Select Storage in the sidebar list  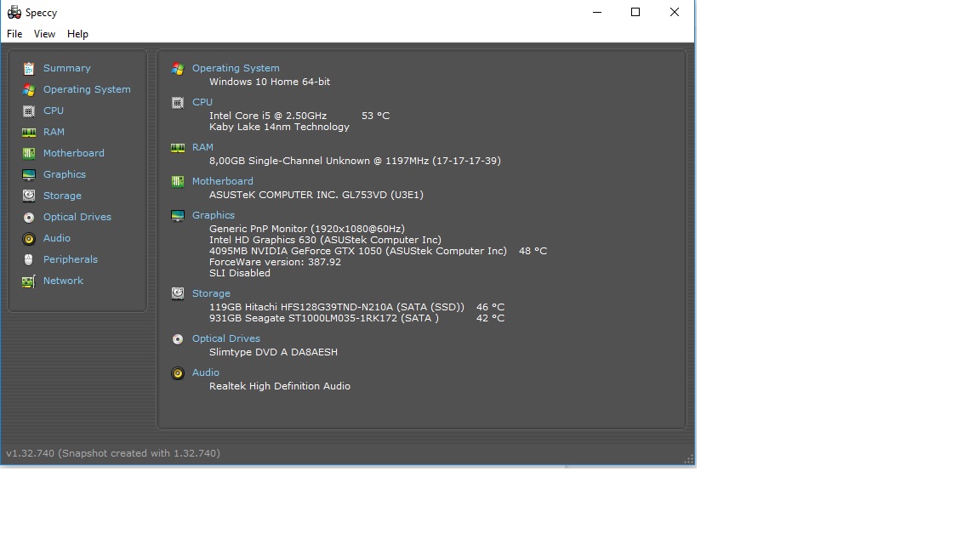(x=62, y=196)
